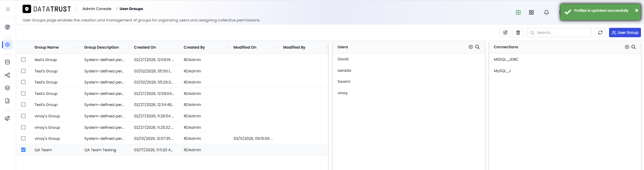Click the search icon in Users panel
This screenshot has height=170, width=644.
click(477, 47)
